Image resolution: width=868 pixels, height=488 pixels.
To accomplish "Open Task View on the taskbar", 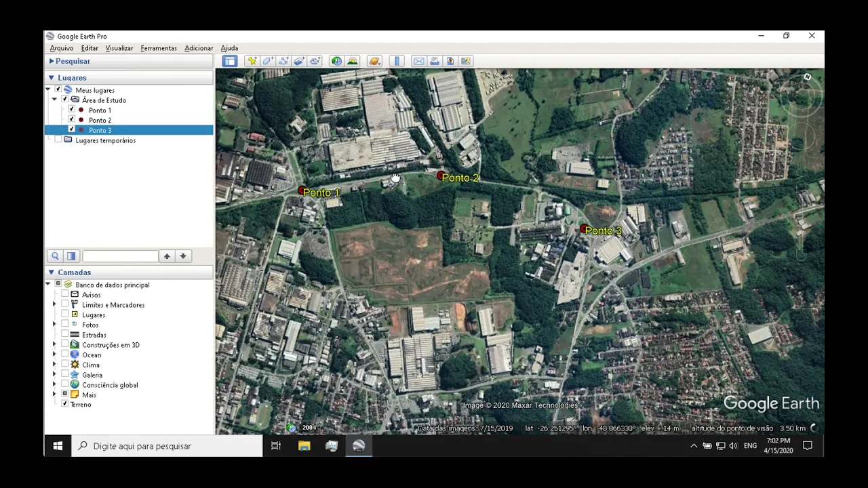I will coord(276,446).
